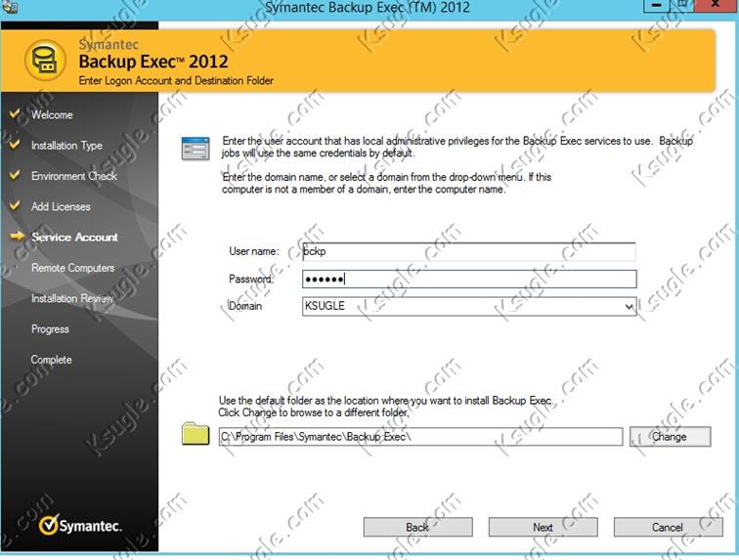Click 'Enter Logon Account and Destination Folder' heading
The height and width of the screenshot is (560, 739).
[x=176, y=80]
